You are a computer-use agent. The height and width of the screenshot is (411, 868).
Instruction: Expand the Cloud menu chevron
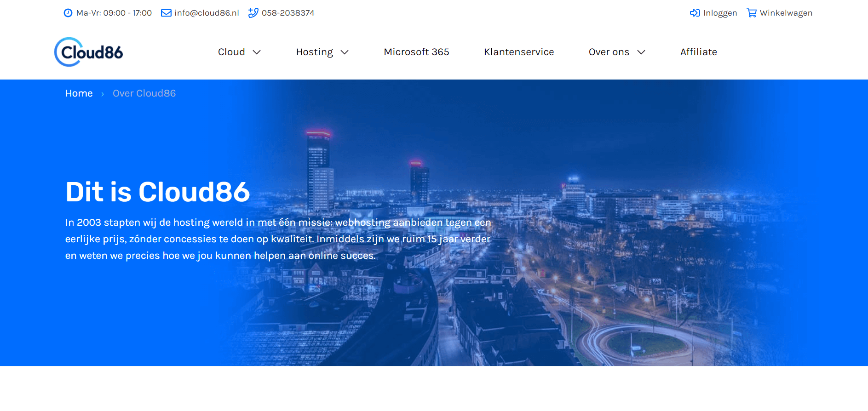[x=257, y=52]
